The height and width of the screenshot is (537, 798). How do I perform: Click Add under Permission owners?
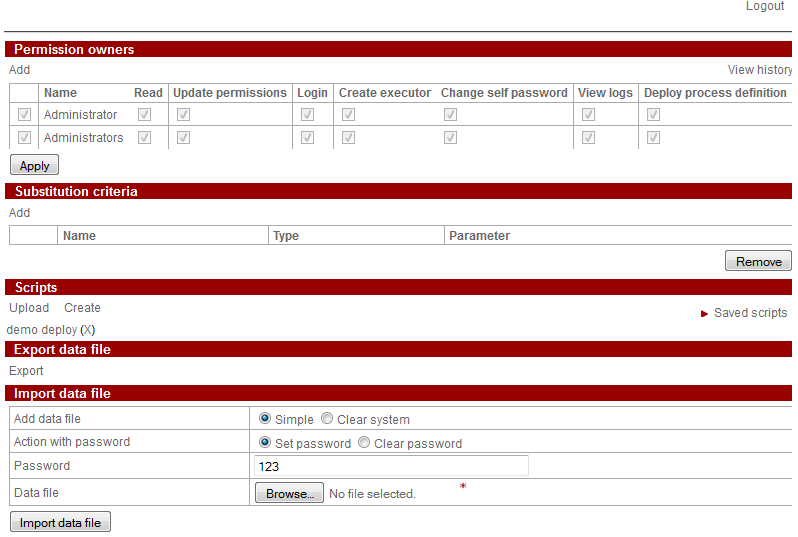click(x=20, y=70)
